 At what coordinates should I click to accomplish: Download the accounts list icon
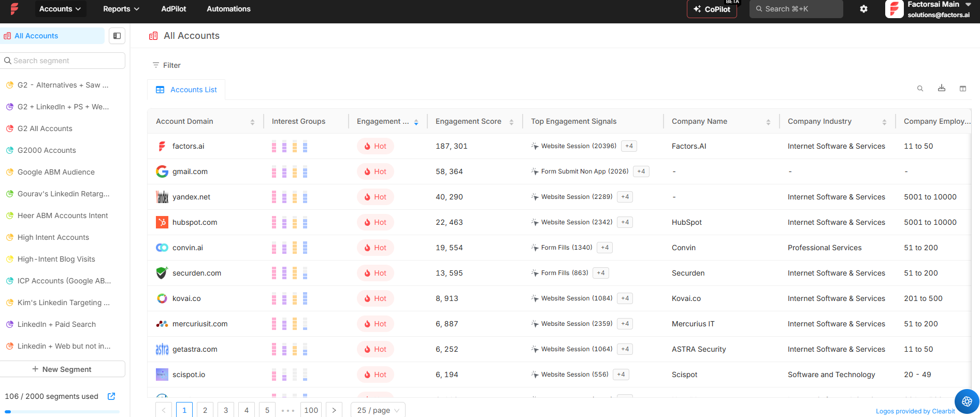click(x=942, y=88)
